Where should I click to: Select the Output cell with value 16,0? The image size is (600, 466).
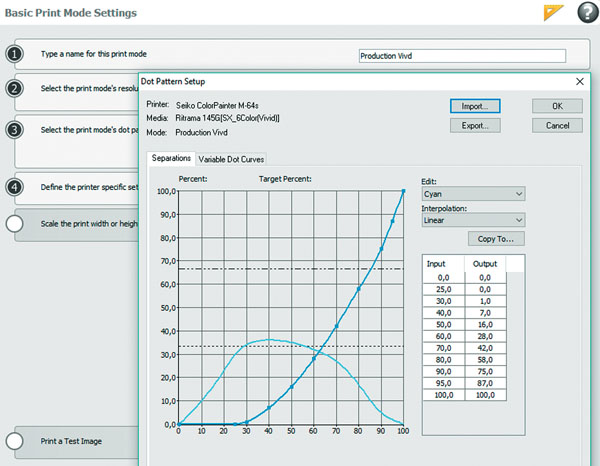point(486,324)
